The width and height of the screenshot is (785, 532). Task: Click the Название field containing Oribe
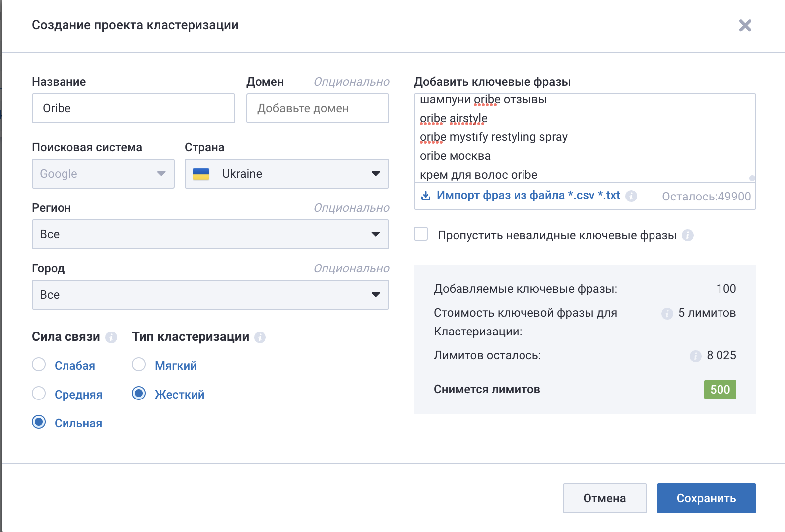point(133,108)
